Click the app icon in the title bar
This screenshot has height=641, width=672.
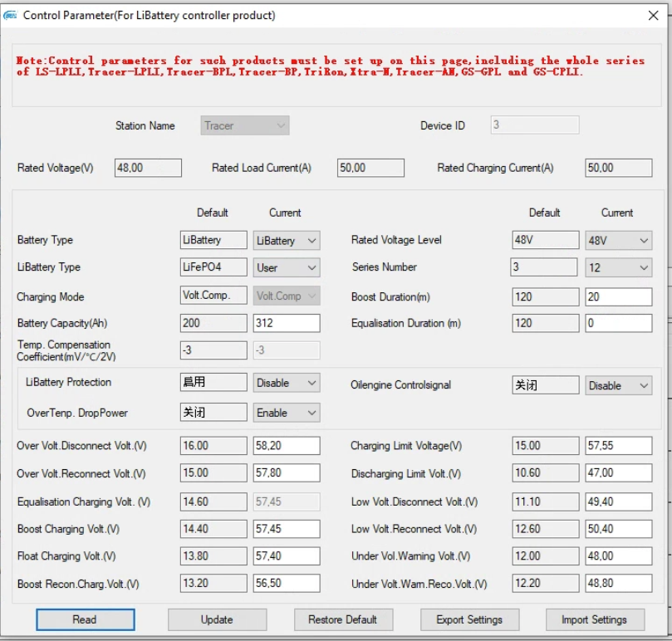(10, 16)
